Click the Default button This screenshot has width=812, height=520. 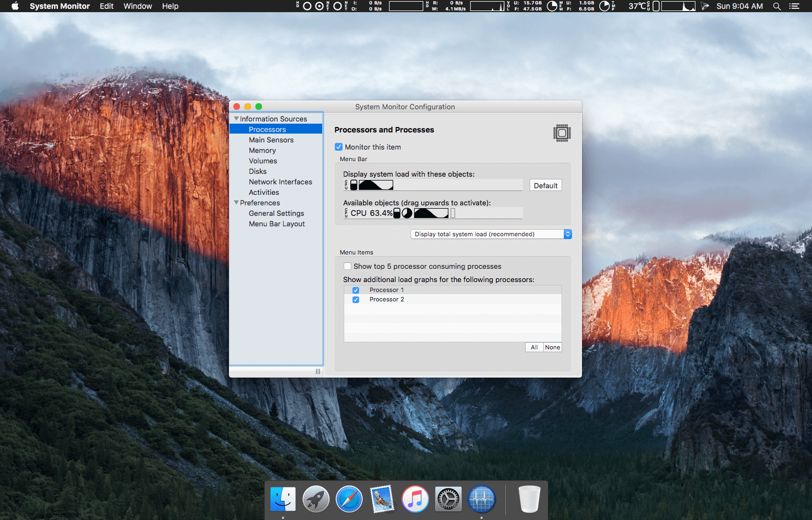(x=546, y=185)
